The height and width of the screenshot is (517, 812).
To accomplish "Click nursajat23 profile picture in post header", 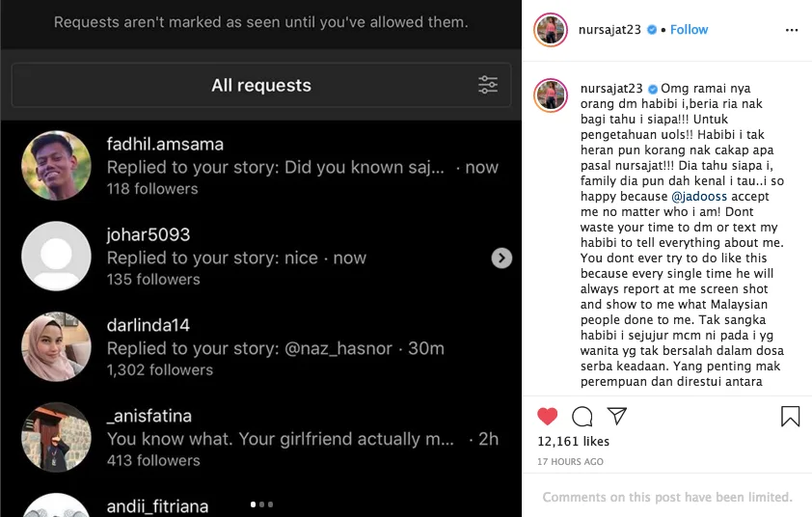I will pos(551,30).
